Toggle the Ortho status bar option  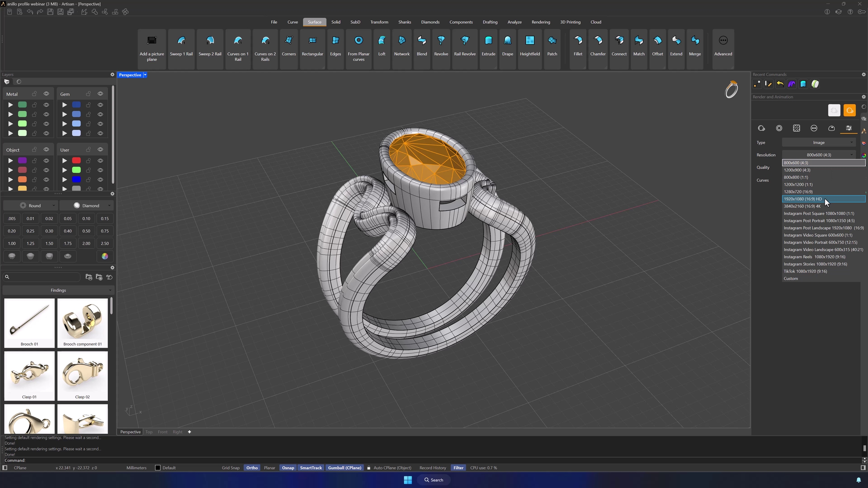[252, 468]
